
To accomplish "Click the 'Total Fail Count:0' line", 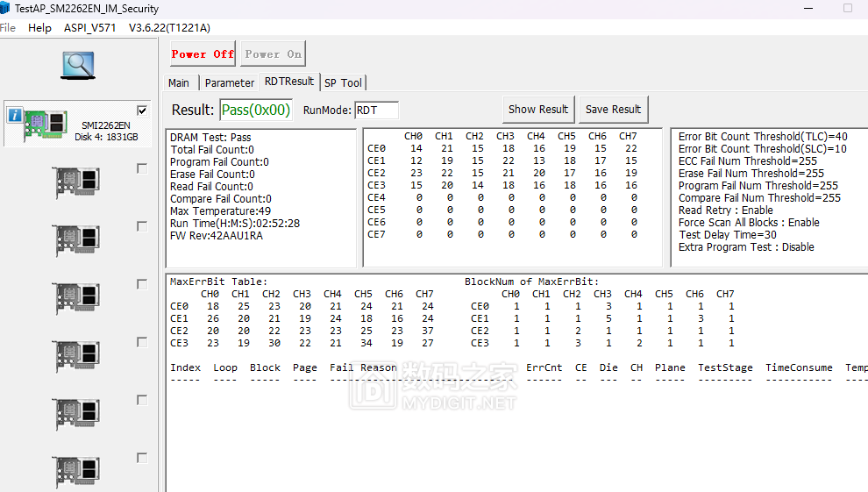I will coord(212,149).
